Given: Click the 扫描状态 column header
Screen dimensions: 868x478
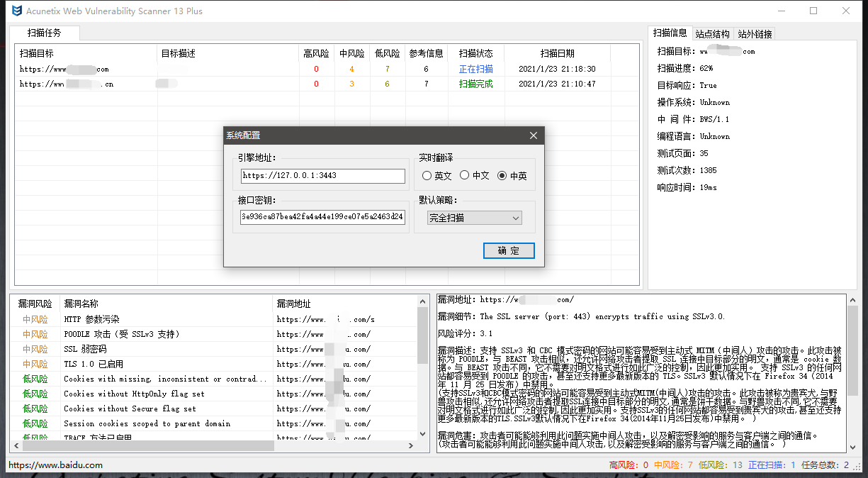Looking at the screenshot, I should coord(476,53).
